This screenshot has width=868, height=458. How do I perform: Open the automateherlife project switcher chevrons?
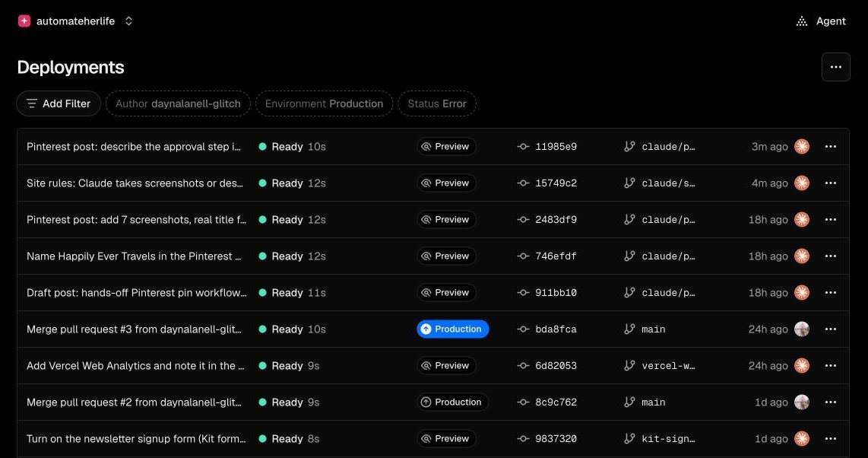click(128, 21)
